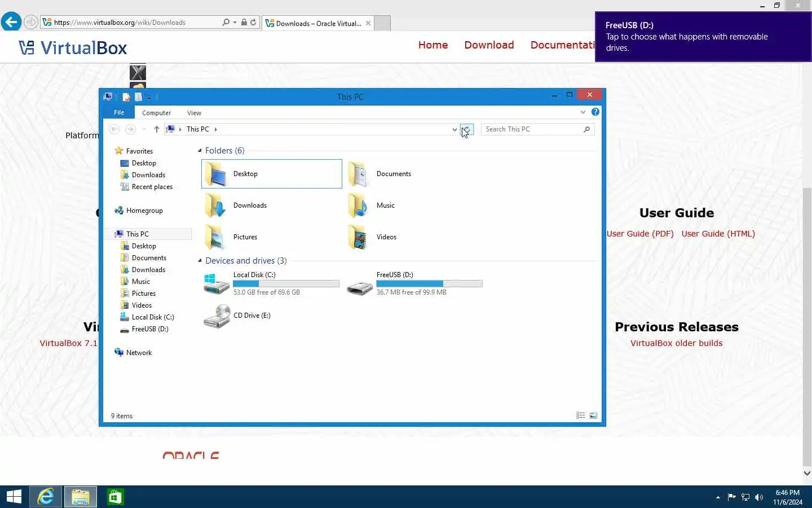Collapse the Devices and drives (3) group

point(200,261)
